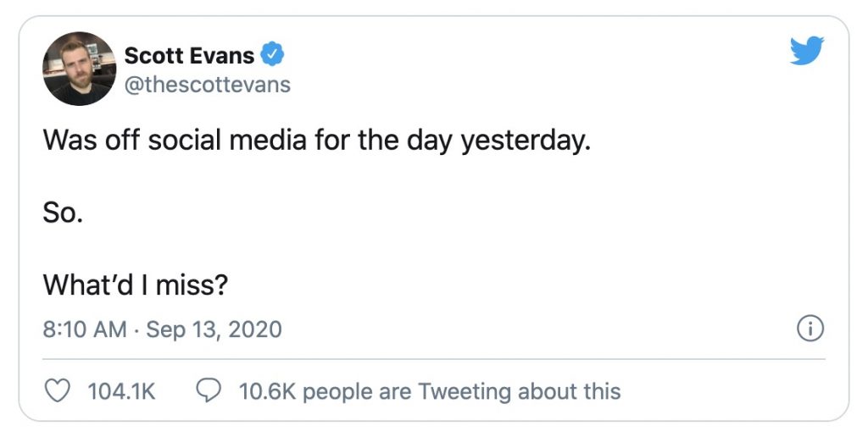Image resolution: width=868 pixels, height=437 pixels.
Task: Click the blue verified badge
Action: (x=271, y=56)
